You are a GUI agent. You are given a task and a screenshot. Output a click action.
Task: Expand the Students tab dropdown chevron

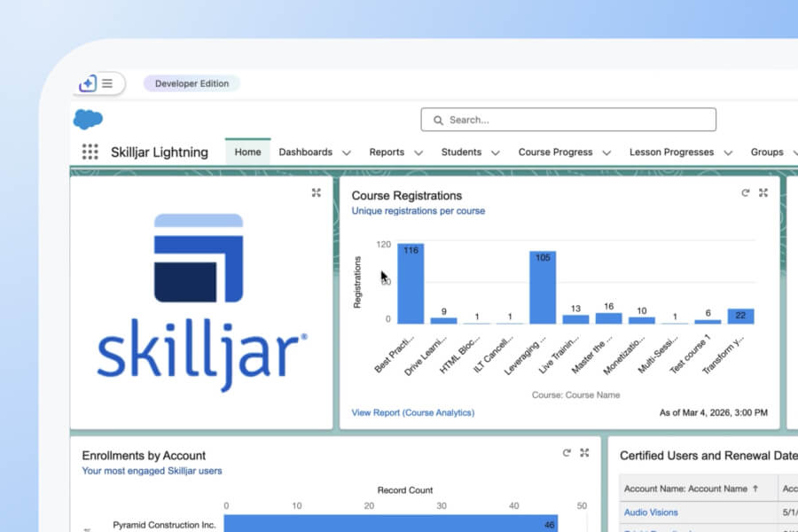click(x=495, y=153)
